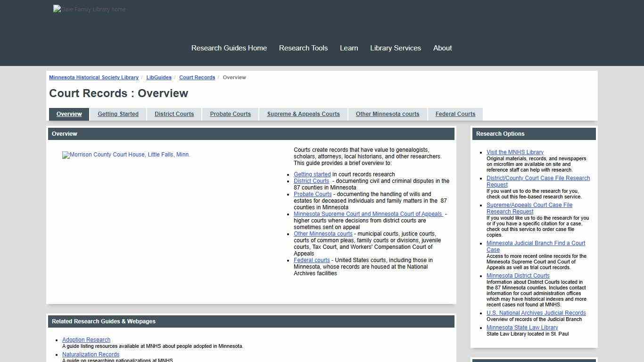Screen dimensions: 644x362
Task: Select Research Tools from the navigation bar
Action: (303, 48)
